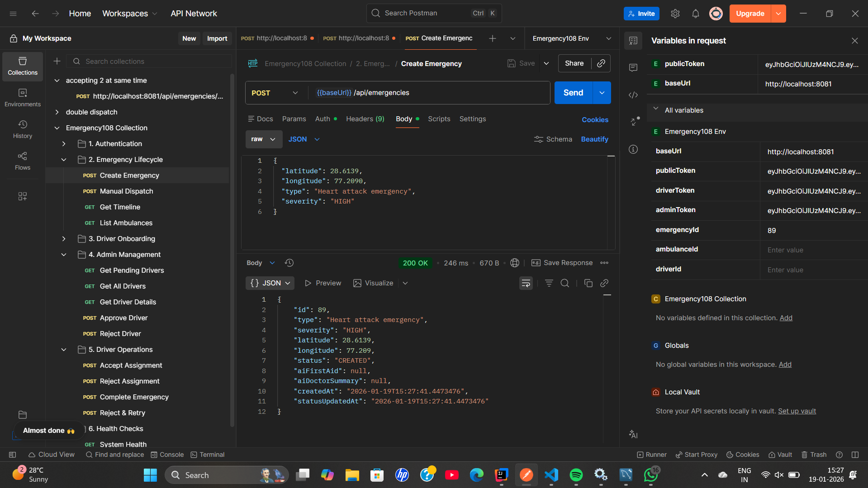Search within the response using the magnifier icon

pos(564,283)
